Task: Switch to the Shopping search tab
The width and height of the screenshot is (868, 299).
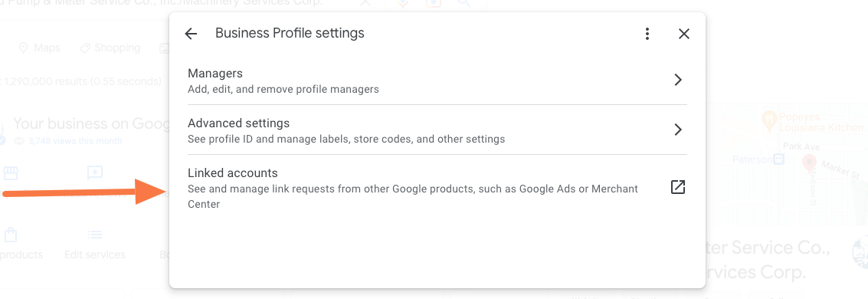Action: point(110,48)
